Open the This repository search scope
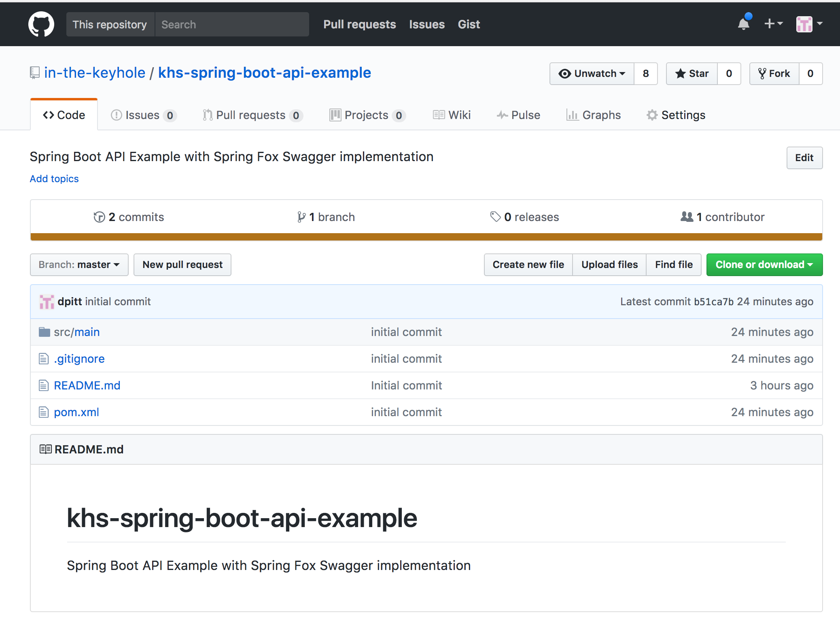This screenshot has height=621, width=840. tap(110, 24)
